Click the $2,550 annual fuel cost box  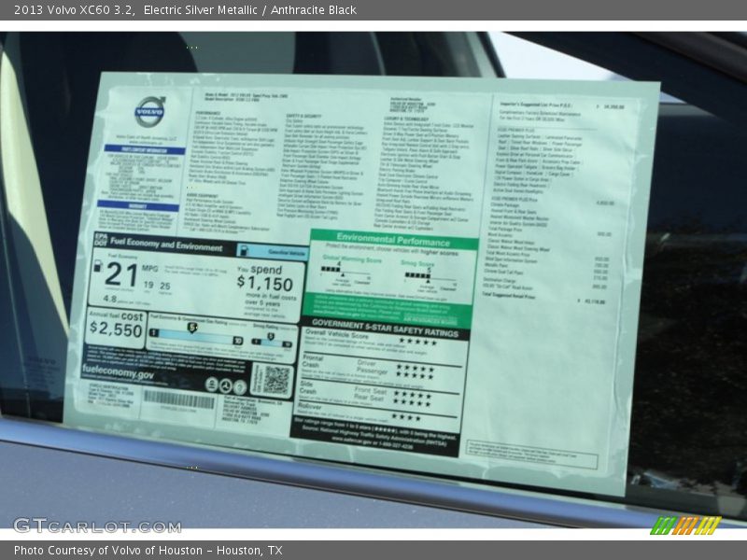116,326
